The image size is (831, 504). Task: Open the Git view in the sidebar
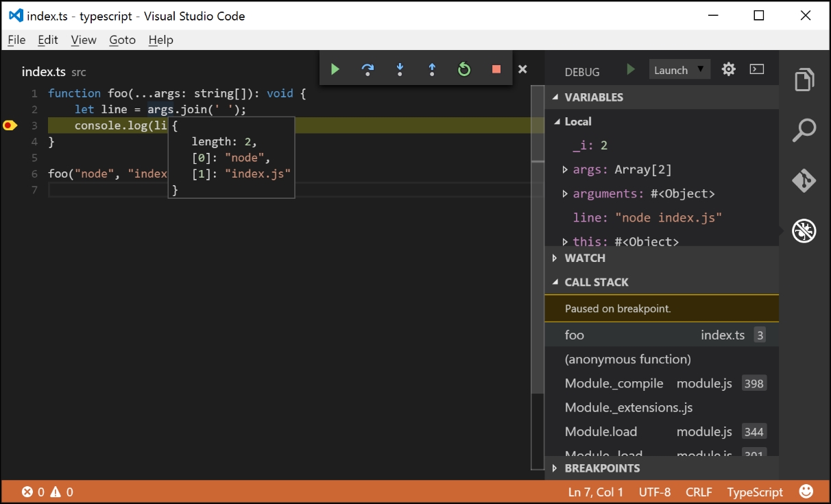click(804, 180)
